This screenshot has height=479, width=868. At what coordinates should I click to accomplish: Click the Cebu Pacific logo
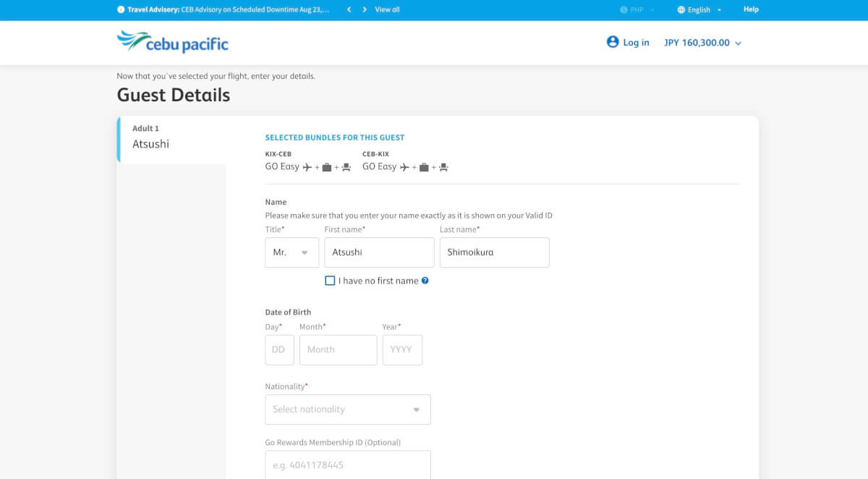[172, 42]
